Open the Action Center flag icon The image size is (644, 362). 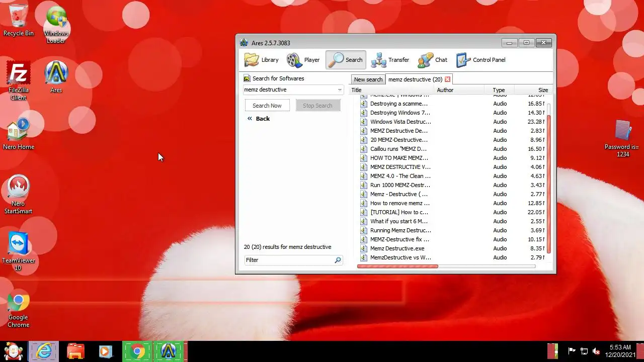(x=572, y=351)
